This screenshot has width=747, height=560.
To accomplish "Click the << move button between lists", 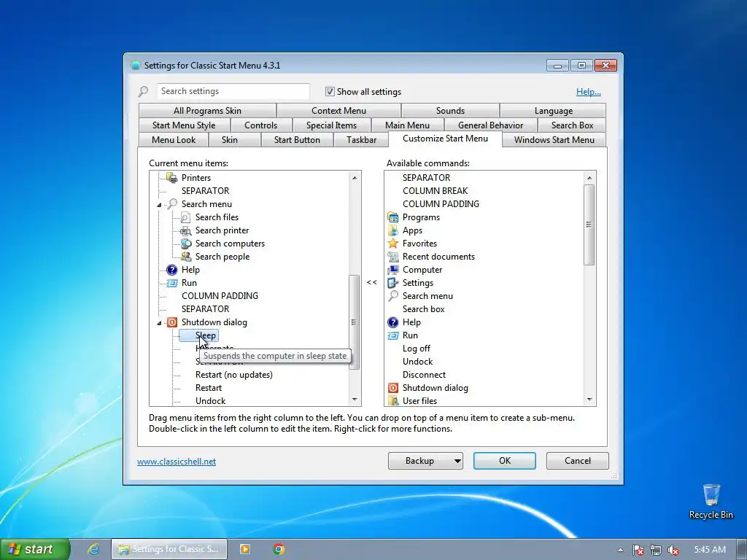I will (x=371, y=283).
